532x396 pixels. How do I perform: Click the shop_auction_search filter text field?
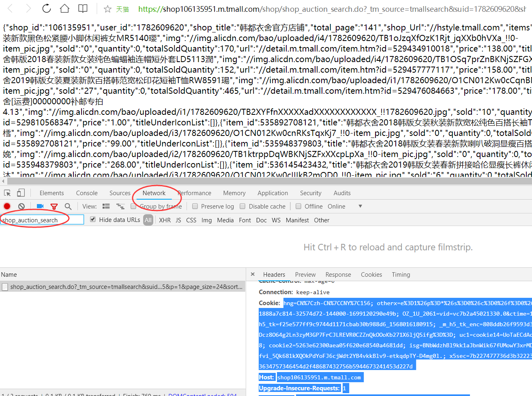coord(42,220)
